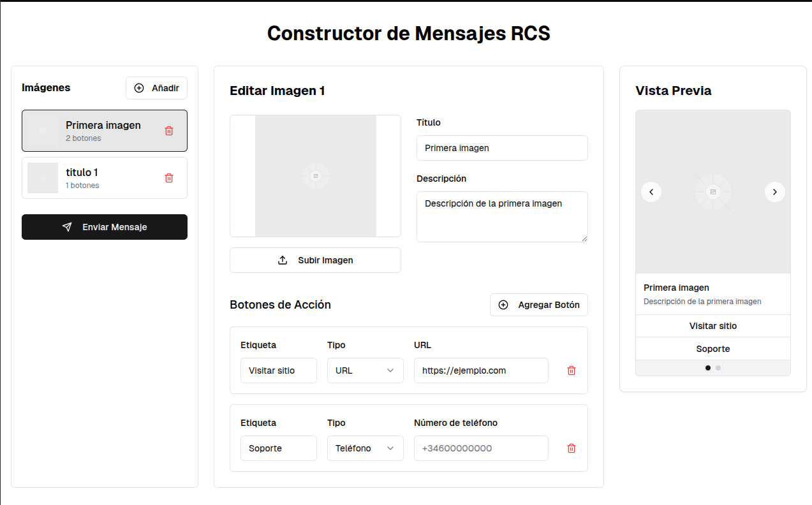The width and height of the screenshot is (812, 505).
Task: Click the upload arrow icon on Subir Imagen
Action: pos(283,260)
